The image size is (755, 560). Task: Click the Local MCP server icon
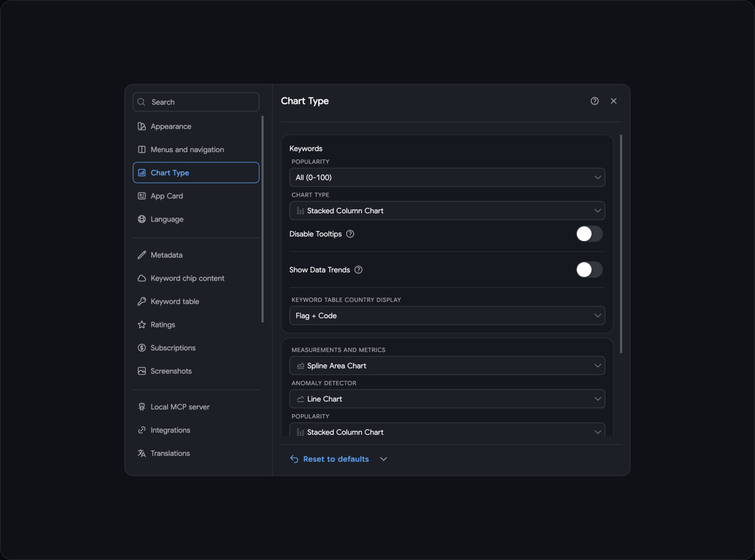pyautogui.click(x=142, y=407)
